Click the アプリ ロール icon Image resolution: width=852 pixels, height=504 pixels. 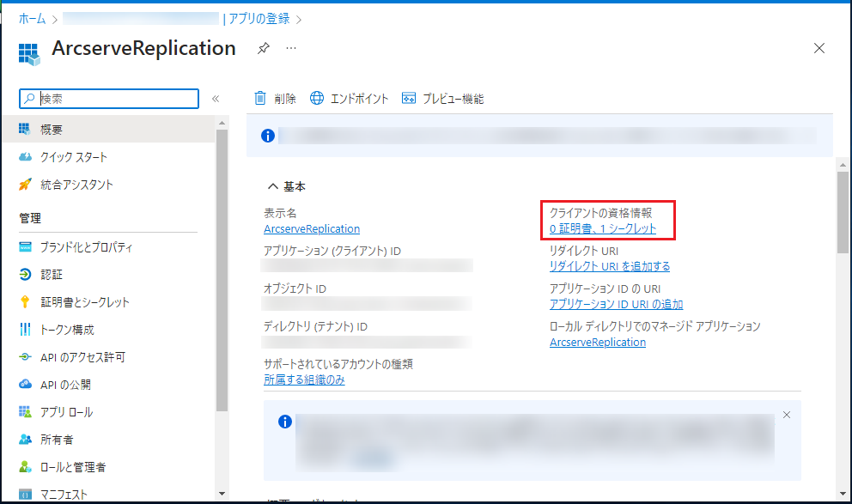(25, 411)
